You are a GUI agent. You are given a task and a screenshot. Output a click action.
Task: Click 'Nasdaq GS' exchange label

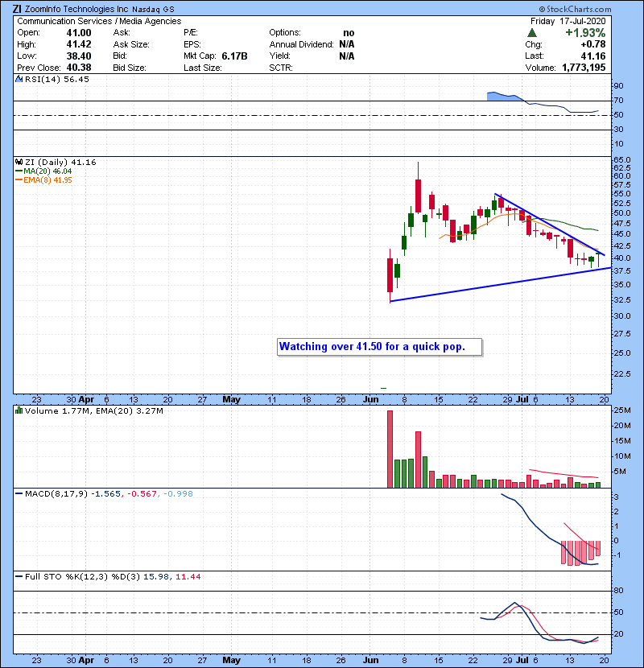pyautogui.click(x=153, y=10)
